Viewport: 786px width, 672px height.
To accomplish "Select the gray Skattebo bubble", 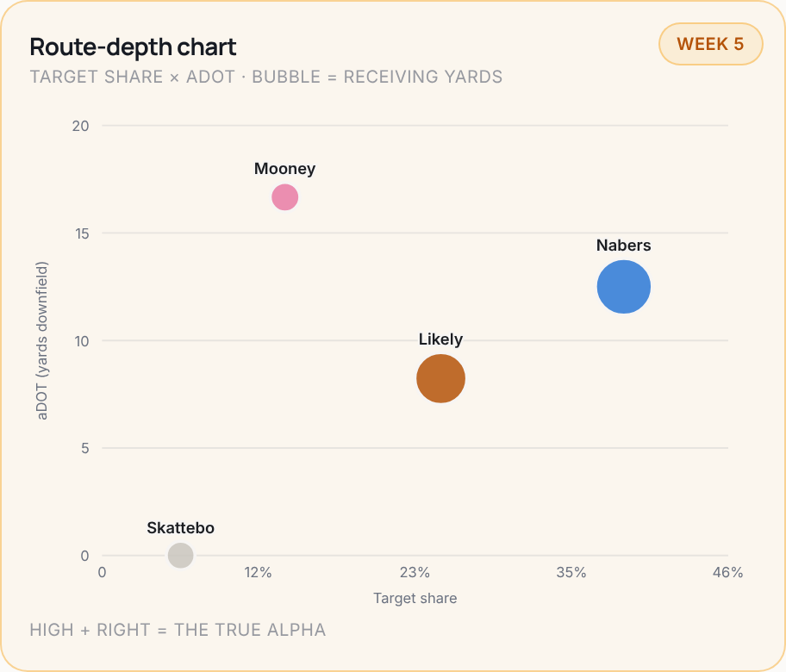I will pyautogui.click(x=180, y=555).
